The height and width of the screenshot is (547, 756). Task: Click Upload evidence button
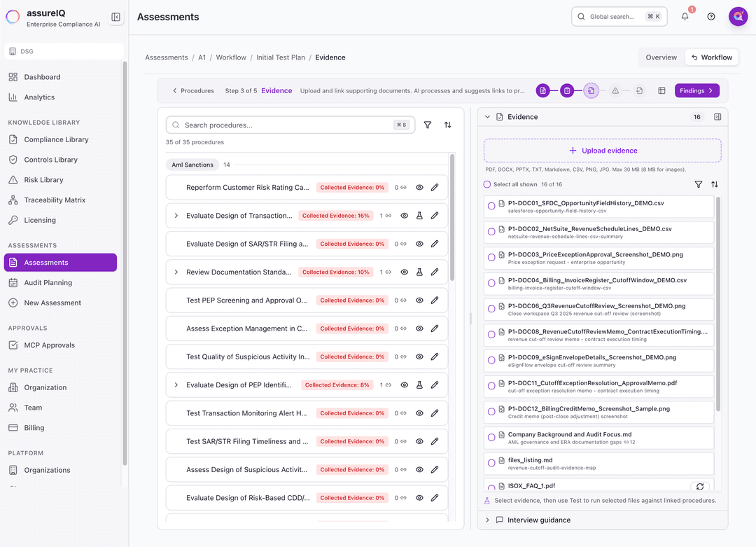click(x=602, y=151)
